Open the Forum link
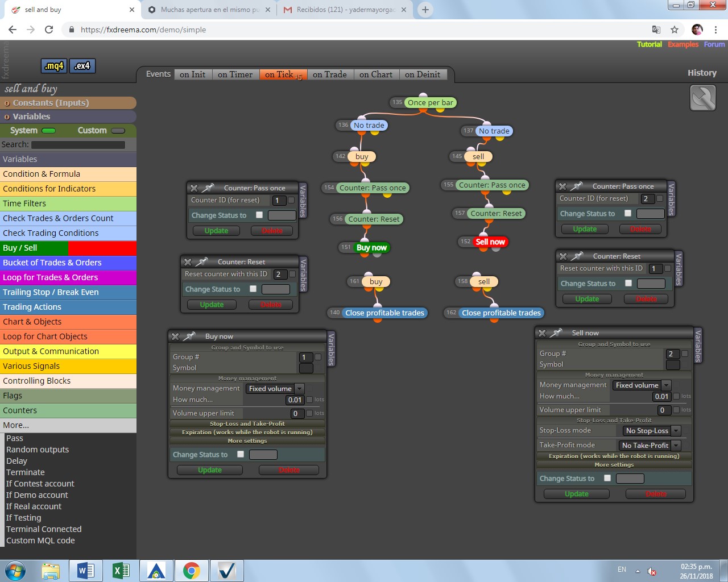This screenshot has height=582, width=728. 714,44
